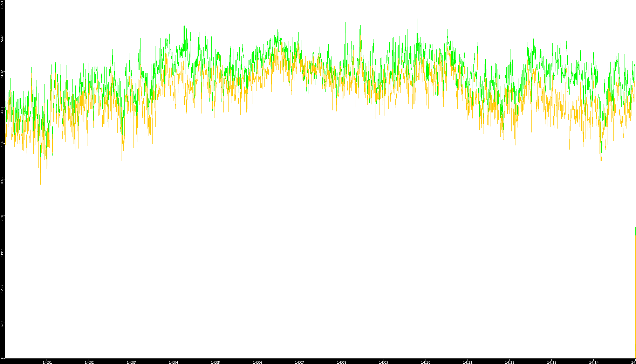This screenshot has width=636, height=364.
Task: Click the 14:01 time axis label
Action: click(x=47, y=362)
